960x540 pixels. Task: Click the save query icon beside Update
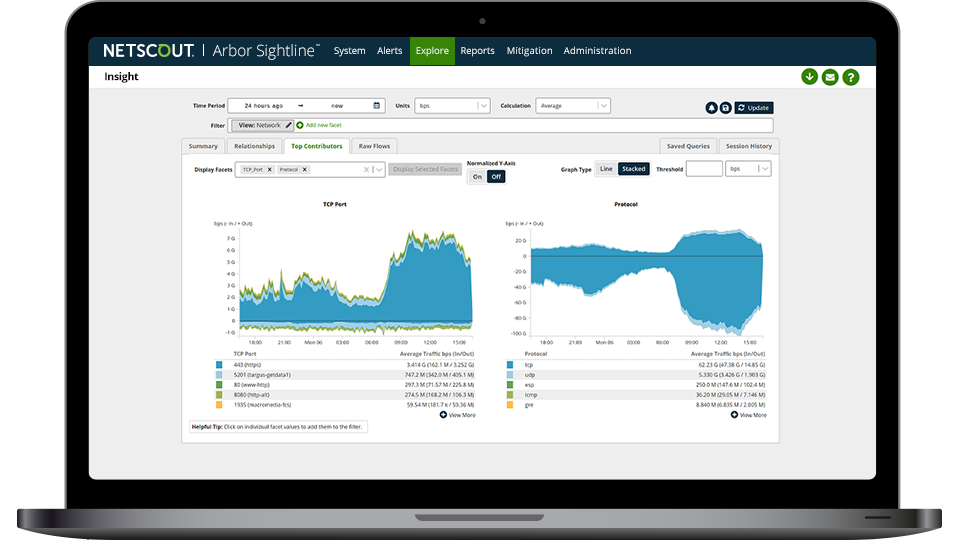point(725,107)
